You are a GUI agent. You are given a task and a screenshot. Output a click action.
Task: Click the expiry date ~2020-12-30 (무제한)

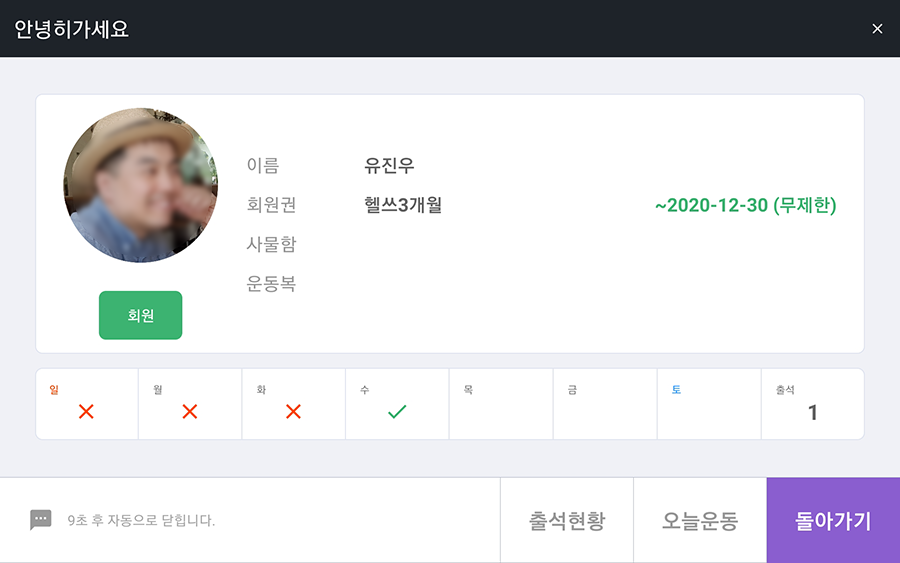(746, 205)
